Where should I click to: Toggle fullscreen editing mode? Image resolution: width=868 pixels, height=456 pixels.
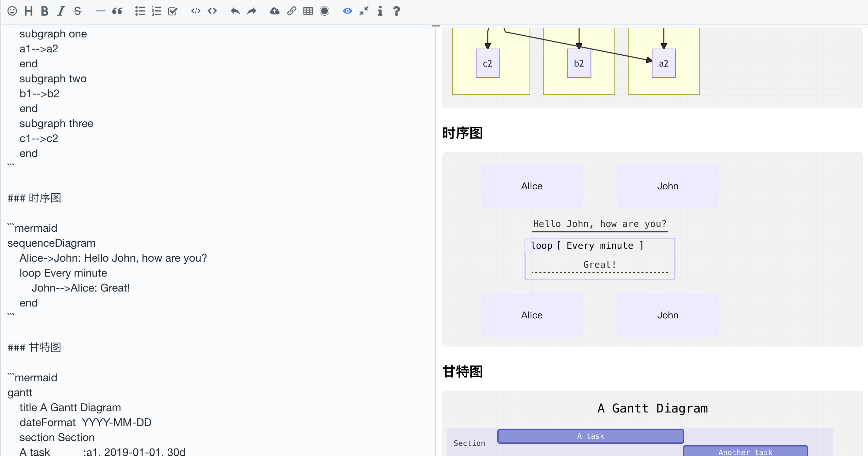(x=364, y=11)
